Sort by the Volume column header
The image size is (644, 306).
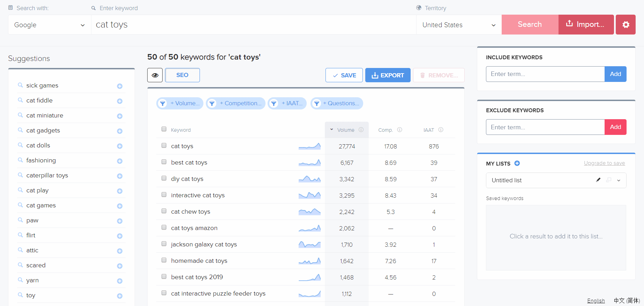click(345, 130)
